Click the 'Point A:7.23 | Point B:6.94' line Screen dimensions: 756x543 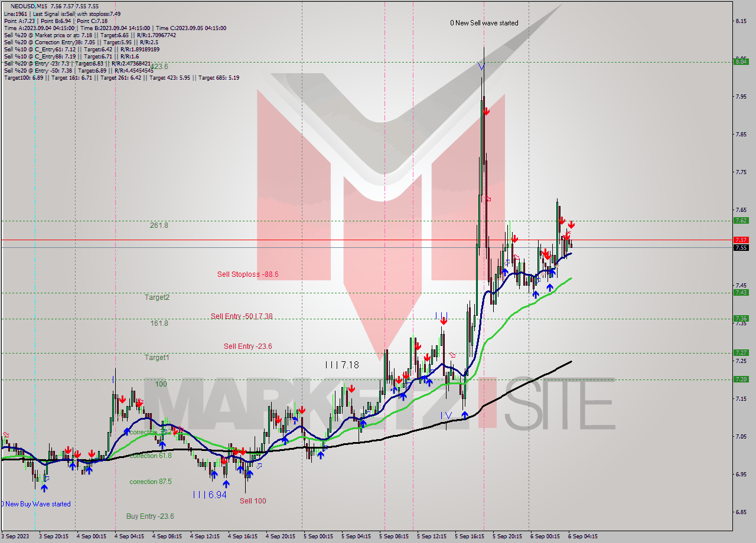click(56, 21)
